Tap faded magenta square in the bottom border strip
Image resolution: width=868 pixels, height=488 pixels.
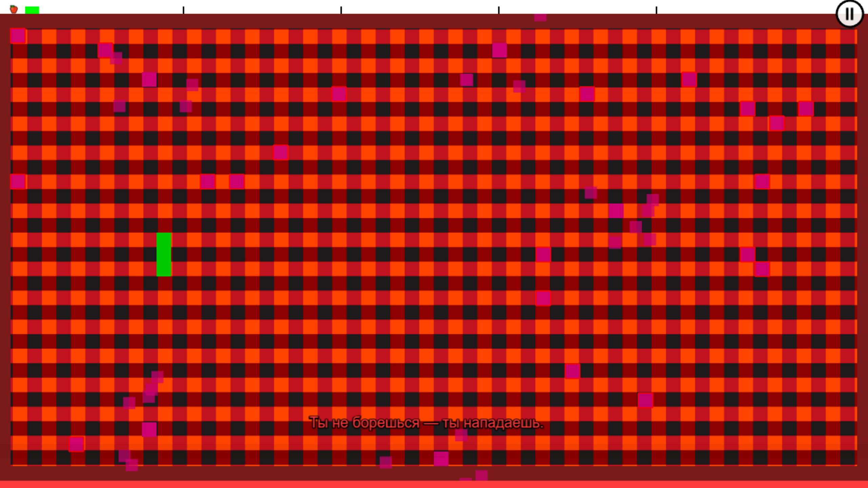(481, 475)
